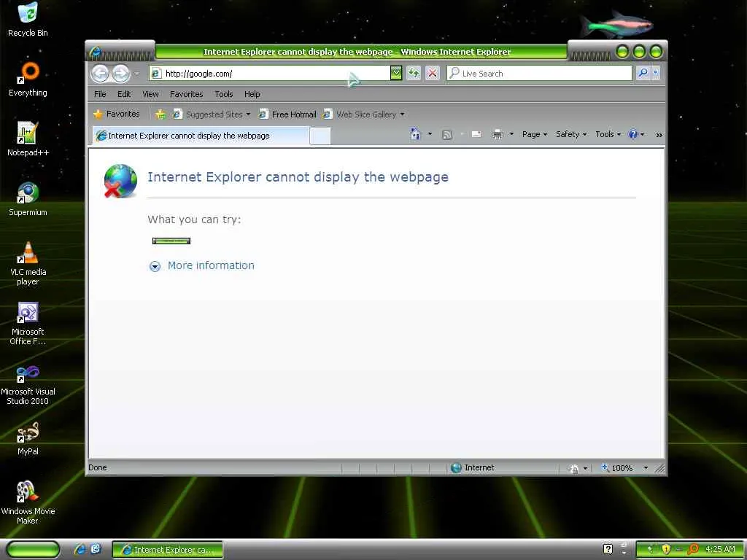The height and width of the screenshot is (560, 747).
Task: Open the Favorites menu in menu bar
Action: tap(186, 94)
